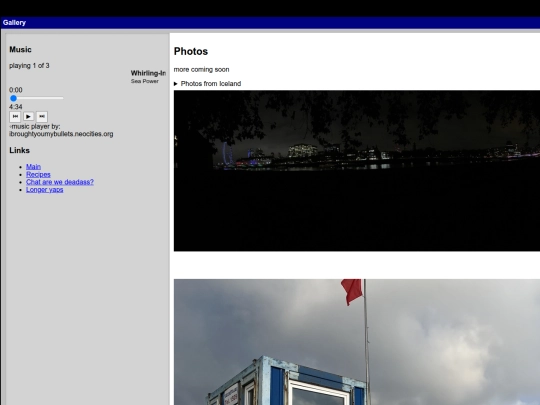This screenshot has width=540, height=405.
Task: Click the London night skyline photo
Action: [x=357, y=171]
